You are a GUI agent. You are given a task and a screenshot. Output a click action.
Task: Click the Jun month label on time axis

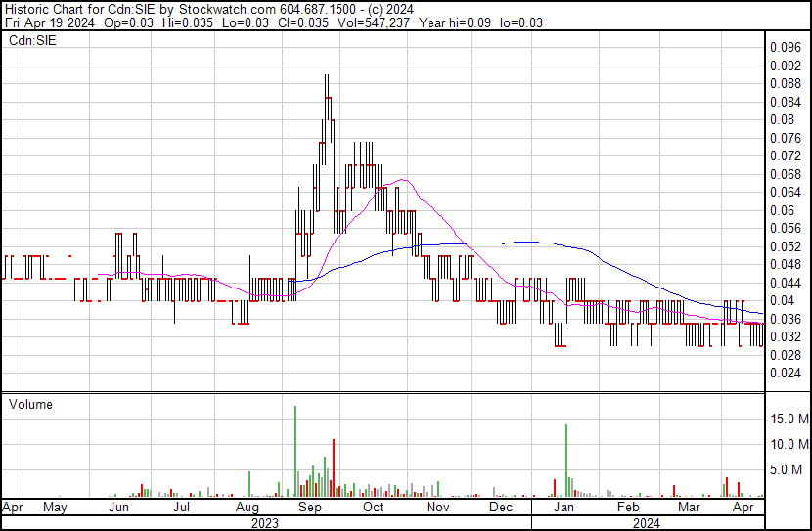pyautogui.click(x=118, y=508)
